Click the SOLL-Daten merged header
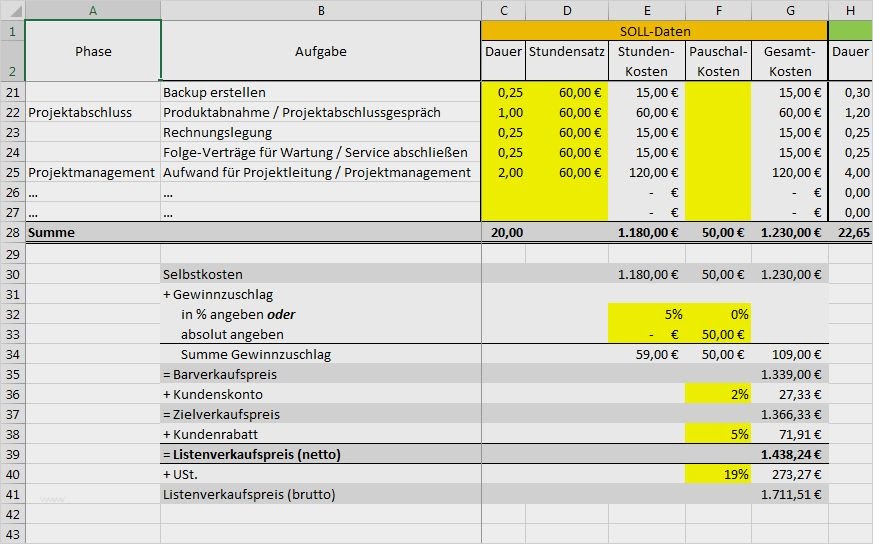This screenshot has width=873, height=544. (655, 31)
